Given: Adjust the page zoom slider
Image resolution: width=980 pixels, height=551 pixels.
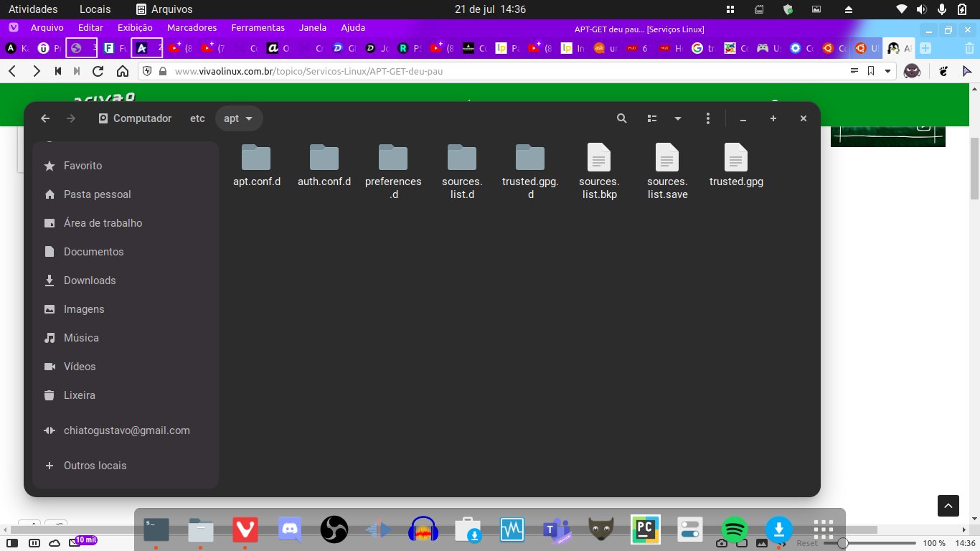Looking at the screenshot, I should pyautogui.click(x=843, y=543).
